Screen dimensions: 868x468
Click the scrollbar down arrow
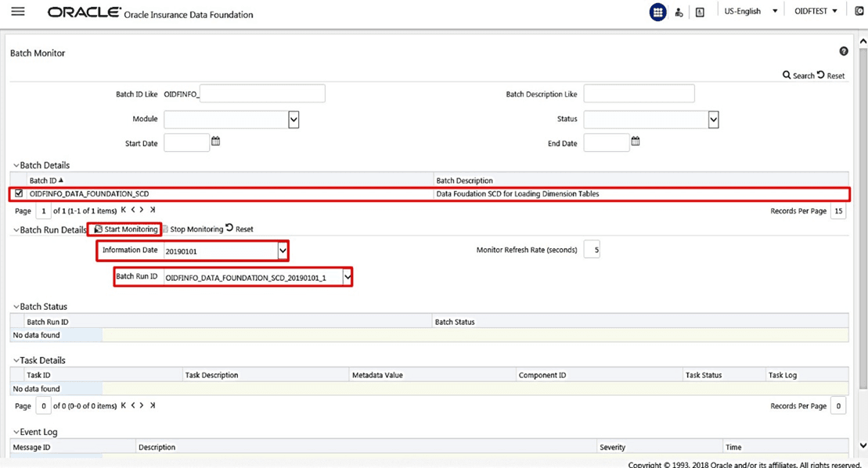click(x=863, y=445)
